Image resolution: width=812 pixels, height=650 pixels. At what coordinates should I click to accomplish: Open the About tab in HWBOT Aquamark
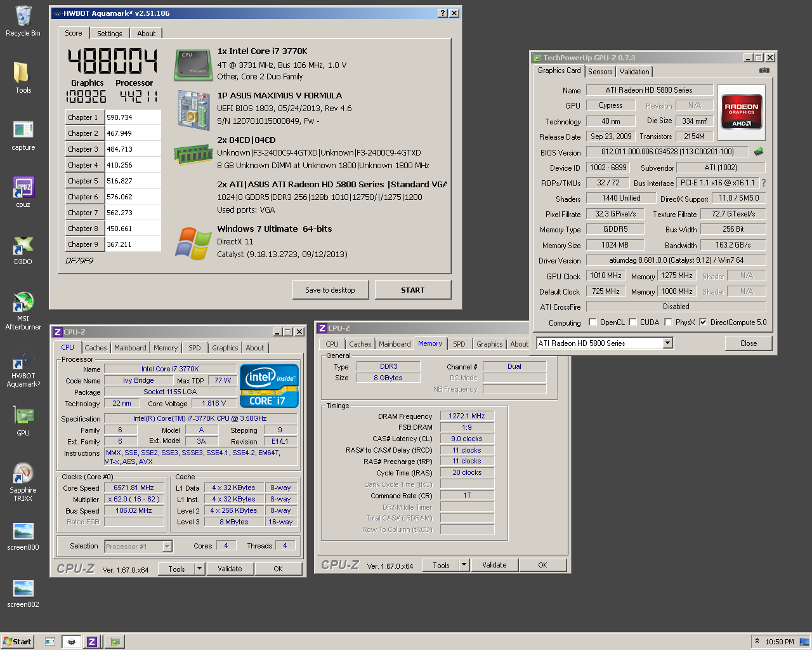tap(146, 34)
